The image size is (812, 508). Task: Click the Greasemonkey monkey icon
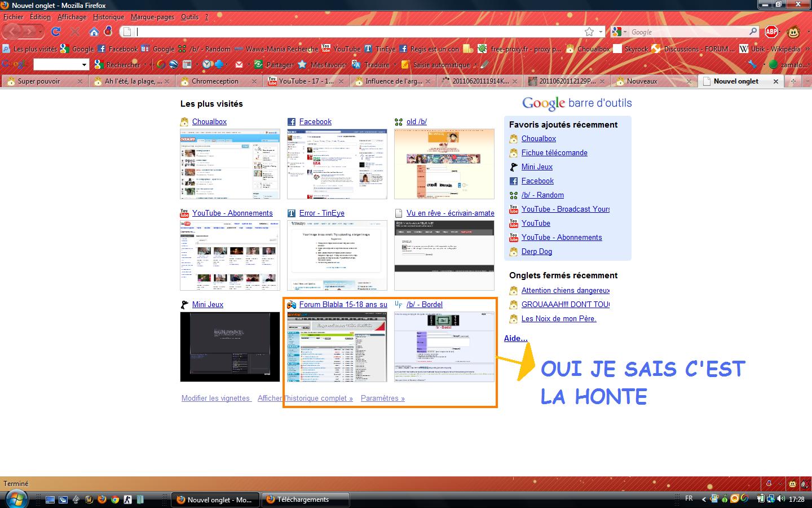click(x=793, y=32)
